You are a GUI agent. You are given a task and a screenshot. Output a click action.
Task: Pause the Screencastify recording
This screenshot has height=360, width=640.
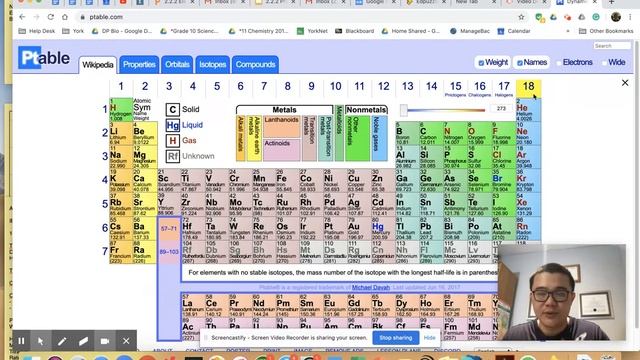tap(21, 341)
